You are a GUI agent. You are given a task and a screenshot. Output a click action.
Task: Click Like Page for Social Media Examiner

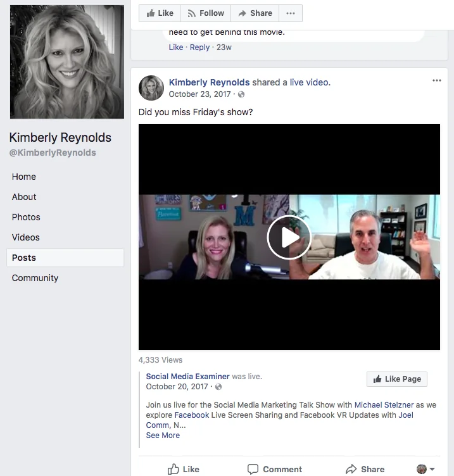396,379
